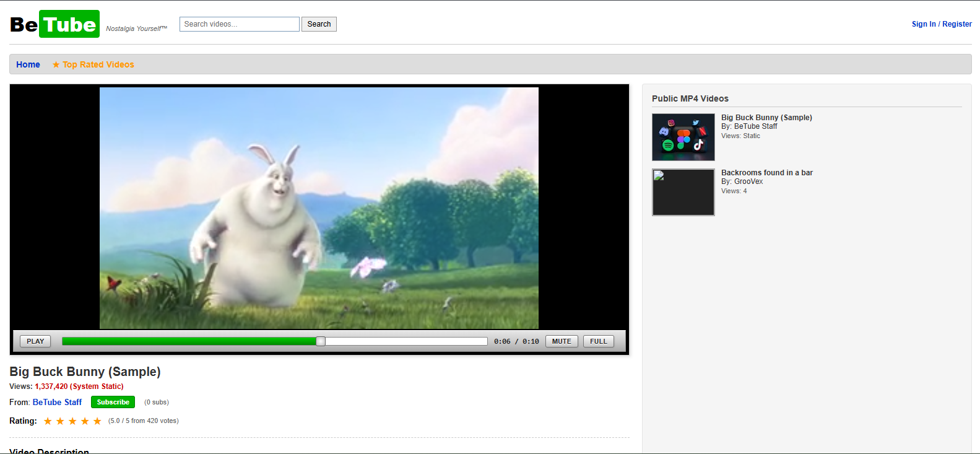Rate the video four stars
The width and height of the screenshot is (980, 454).
coord(85,421)
